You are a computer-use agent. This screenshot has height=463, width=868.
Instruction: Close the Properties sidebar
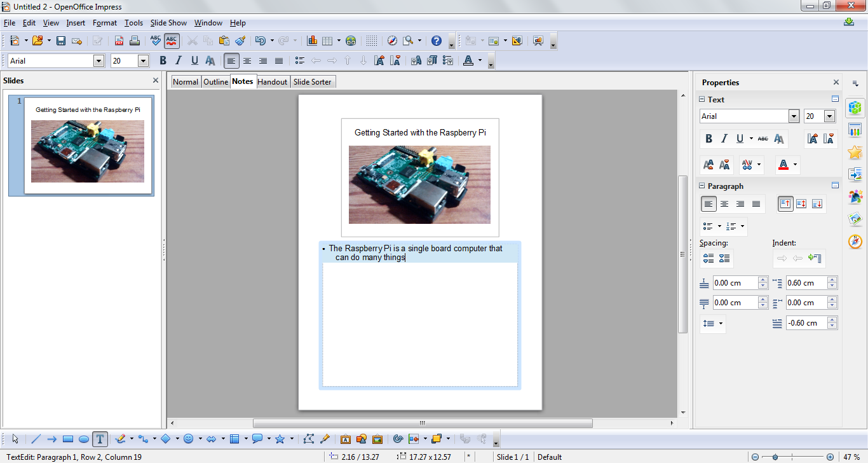coord(836,82)
